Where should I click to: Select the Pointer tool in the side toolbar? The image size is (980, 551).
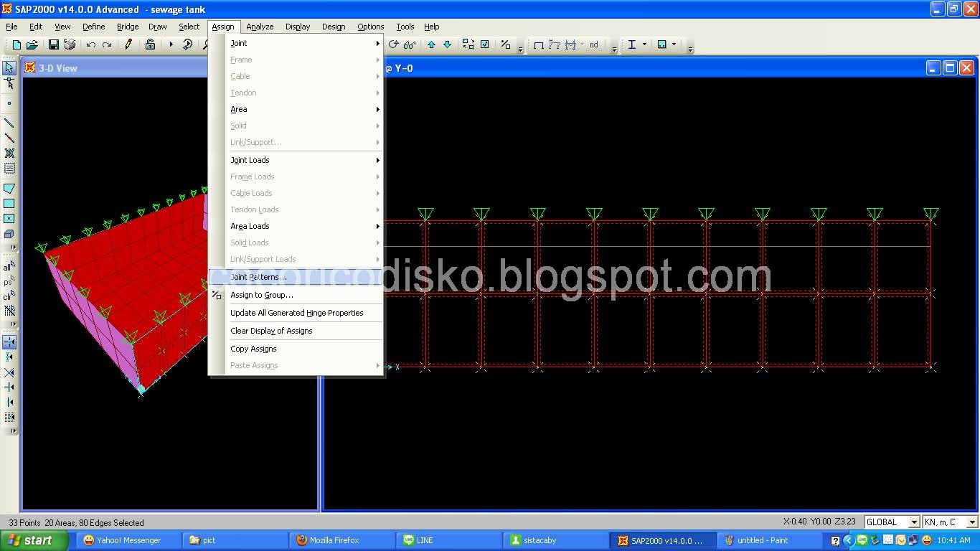click(9, 68)
